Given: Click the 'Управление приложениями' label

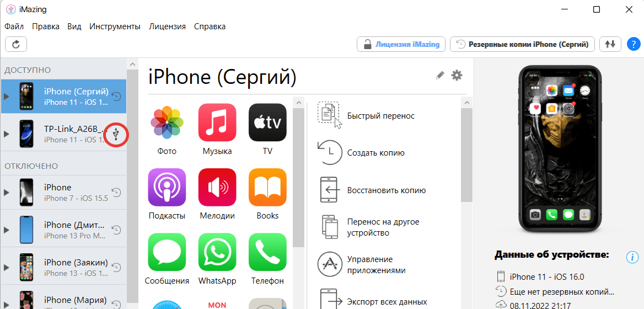Looking at the screenshot, I should pos(377,265).
